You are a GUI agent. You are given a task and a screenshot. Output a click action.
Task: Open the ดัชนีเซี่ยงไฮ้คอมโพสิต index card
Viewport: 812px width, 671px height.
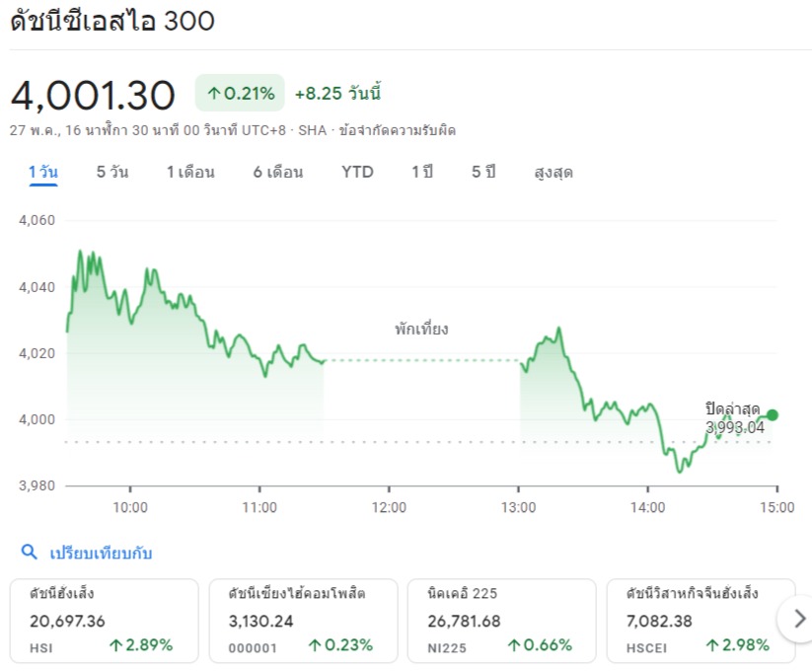tap(303, 620)
